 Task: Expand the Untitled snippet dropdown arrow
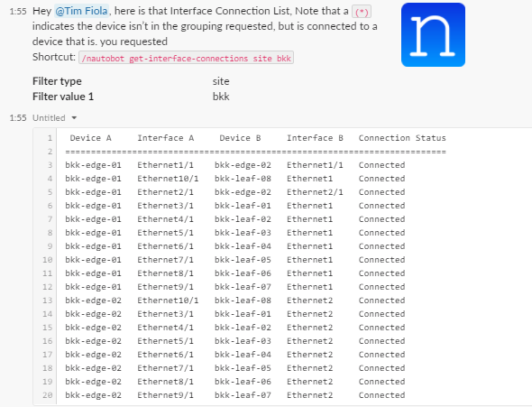pos(74,118)
